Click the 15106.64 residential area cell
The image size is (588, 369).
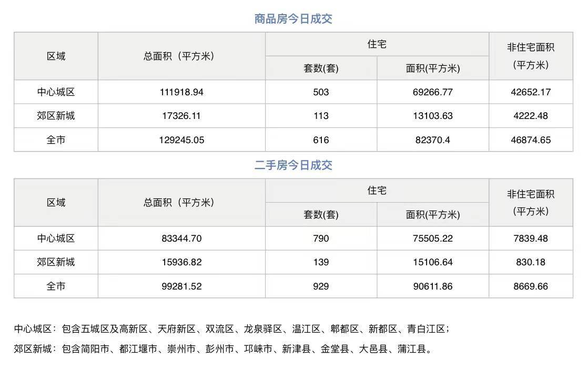[433, 262]
